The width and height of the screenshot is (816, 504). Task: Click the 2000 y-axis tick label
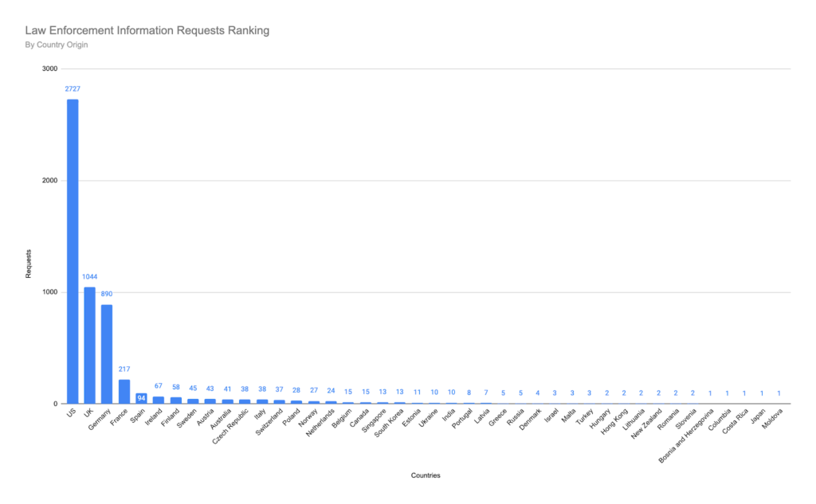click(x=49, y=181)
